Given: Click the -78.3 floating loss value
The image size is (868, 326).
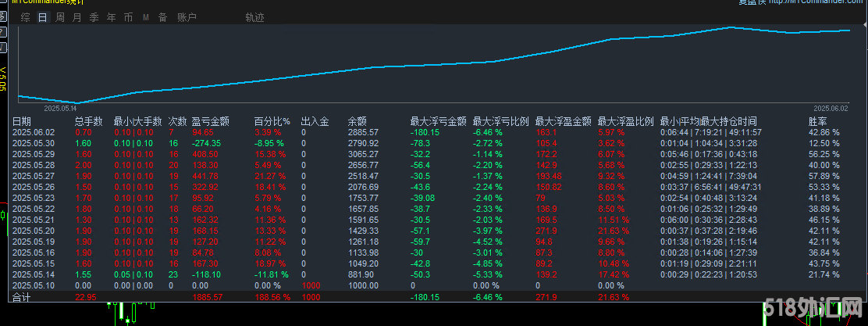Looking at the screenshot, I should click(420, 144).
